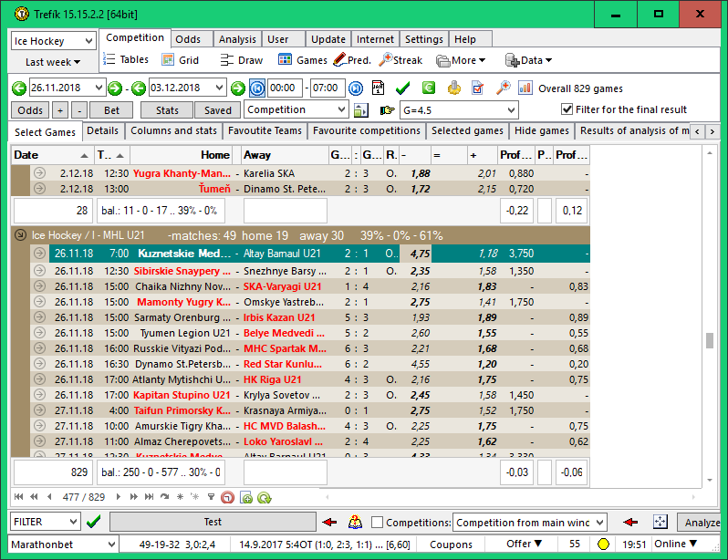Open the Ice Hockey sport dropdown

[x=53, y=41]
